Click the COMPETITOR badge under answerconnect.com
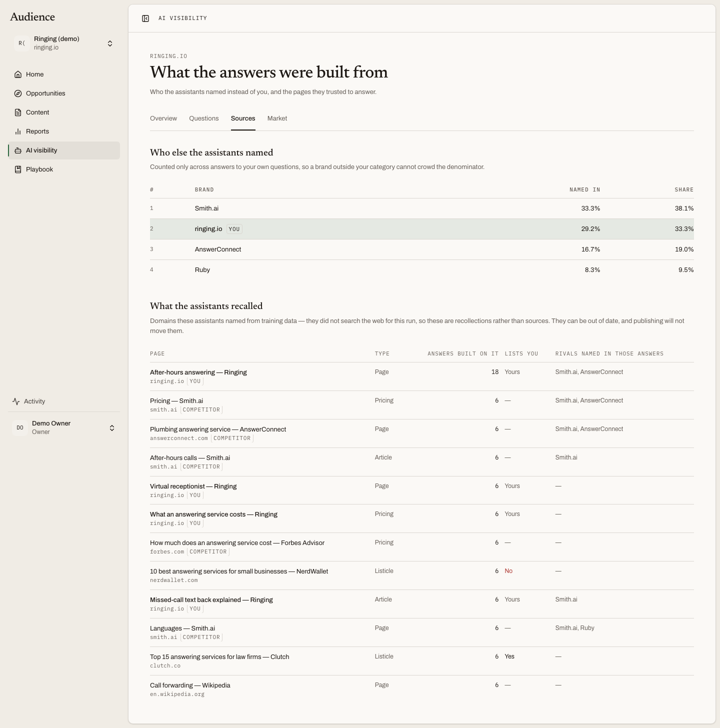This screenshot has height=728, width=720. point(232,438)
